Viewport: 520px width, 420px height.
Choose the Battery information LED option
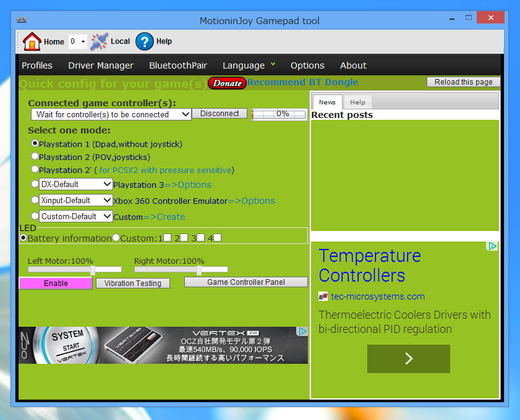coord(23,238)
